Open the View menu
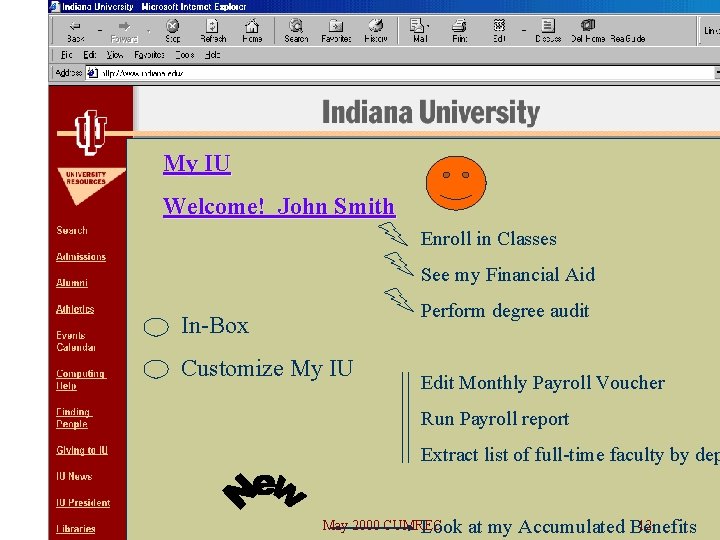Screen dimensions: 720x540 pyautogui.click(x=115, y=55)
